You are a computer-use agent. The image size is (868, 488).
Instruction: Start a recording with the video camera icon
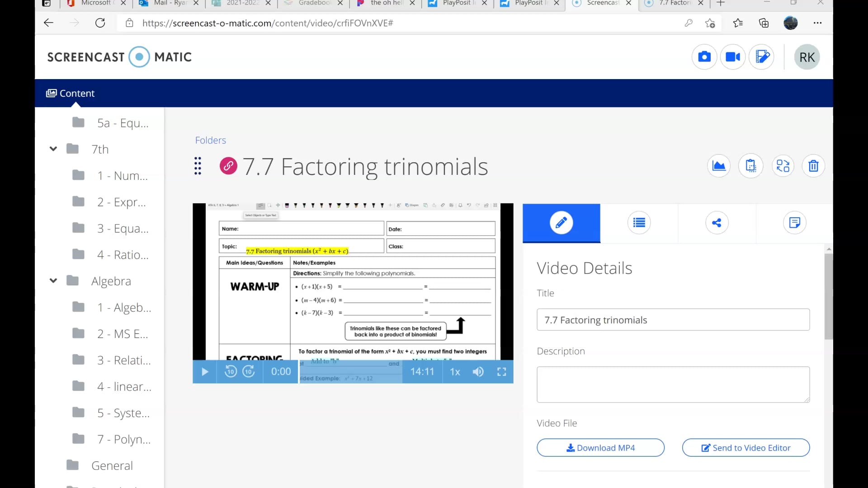click(x=732, y=57)
